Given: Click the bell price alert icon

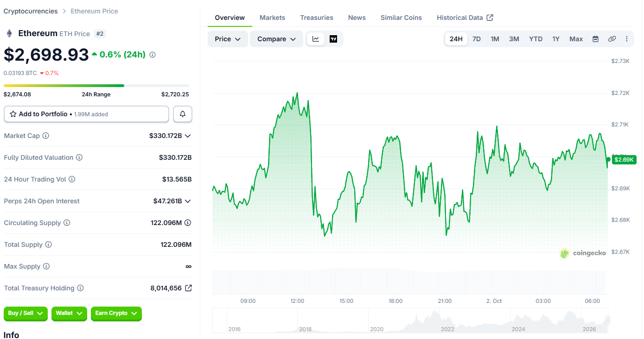Looking at the screenshot, I should [x=183, y=114].
